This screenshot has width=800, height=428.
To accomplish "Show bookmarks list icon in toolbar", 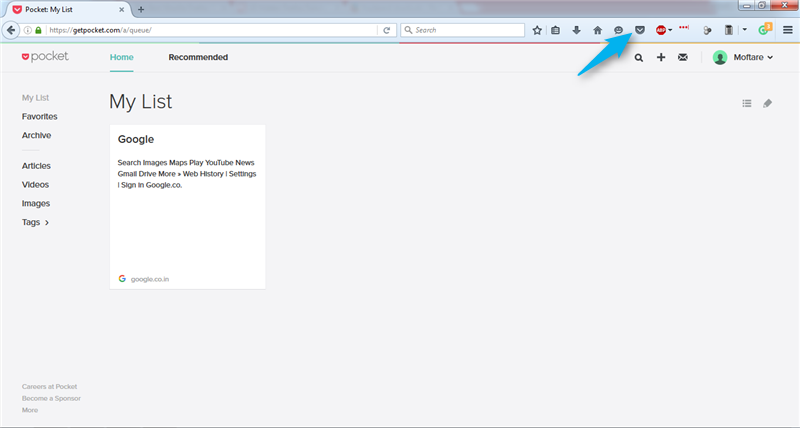I will point(556,30).
